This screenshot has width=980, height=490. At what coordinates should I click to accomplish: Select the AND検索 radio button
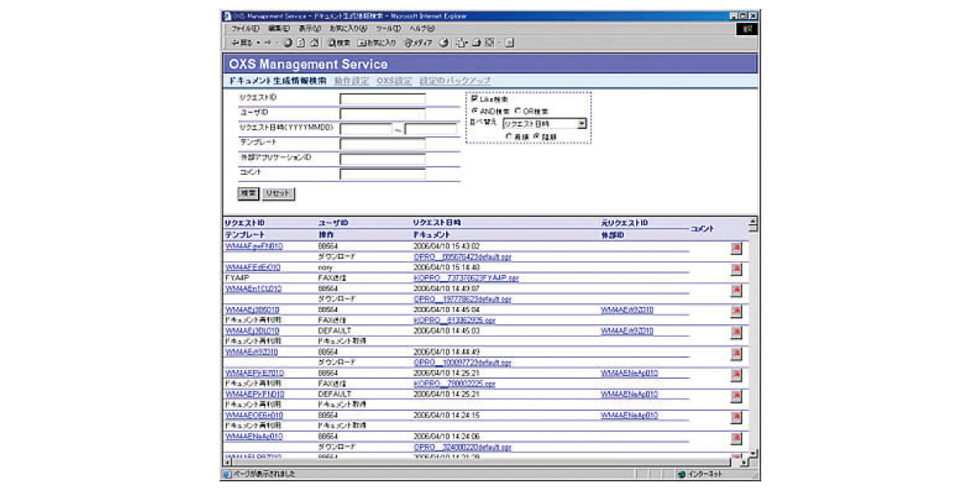(x=474, y=111)
